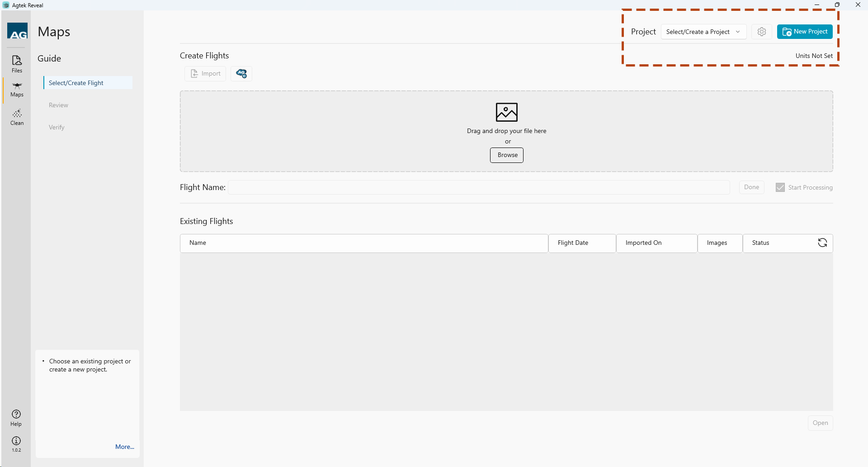Open the Clean point cloud tool
Viewport: 868px width, 467px height.
click(17, 117)
